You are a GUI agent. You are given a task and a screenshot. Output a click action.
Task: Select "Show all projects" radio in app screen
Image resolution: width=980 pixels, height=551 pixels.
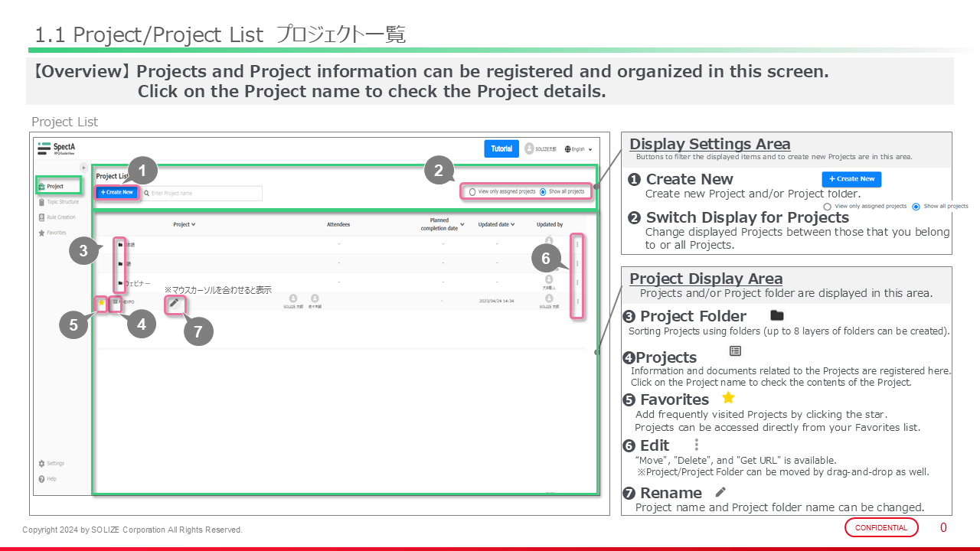[x=543, y=192]
